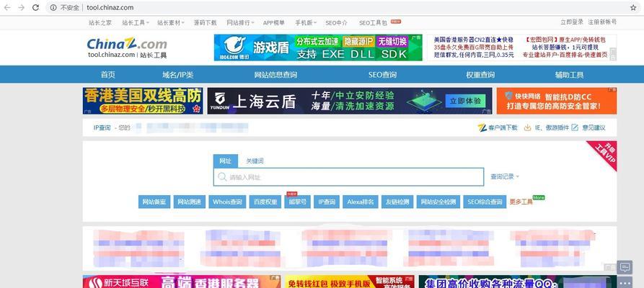Image resolution: width=644 pixels, height=288 pixels.
Task: Reload the page with the refresh icon
Action: click(36, 7)
